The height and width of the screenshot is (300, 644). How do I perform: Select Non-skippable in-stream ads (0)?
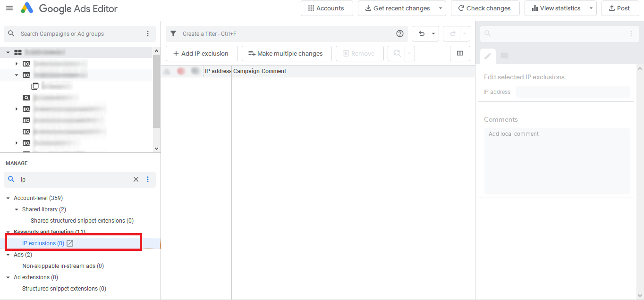63,266
